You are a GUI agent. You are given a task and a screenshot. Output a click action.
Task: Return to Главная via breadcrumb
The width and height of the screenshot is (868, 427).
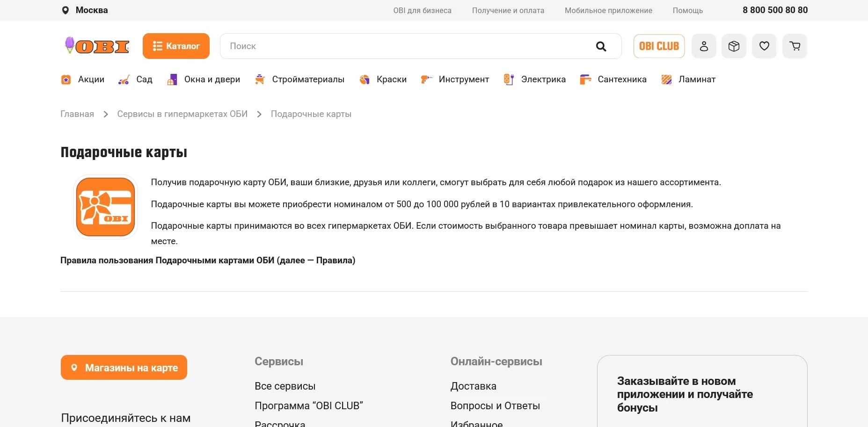(x=77, y=114)
